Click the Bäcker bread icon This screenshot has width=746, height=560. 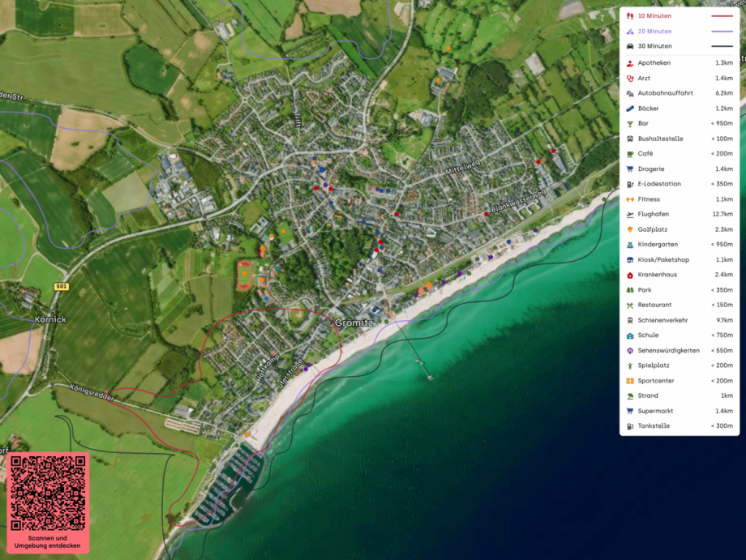[x=630, y=109]
